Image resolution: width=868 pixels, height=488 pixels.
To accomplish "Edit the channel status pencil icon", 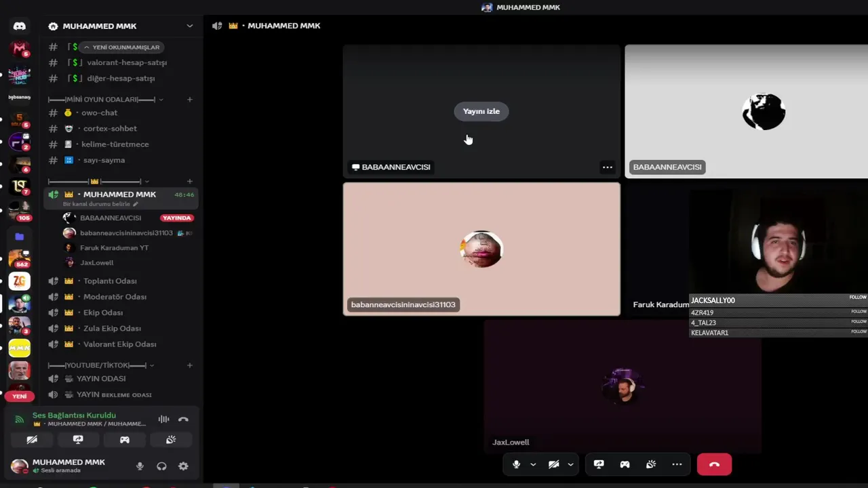I will tap(136, 204).
